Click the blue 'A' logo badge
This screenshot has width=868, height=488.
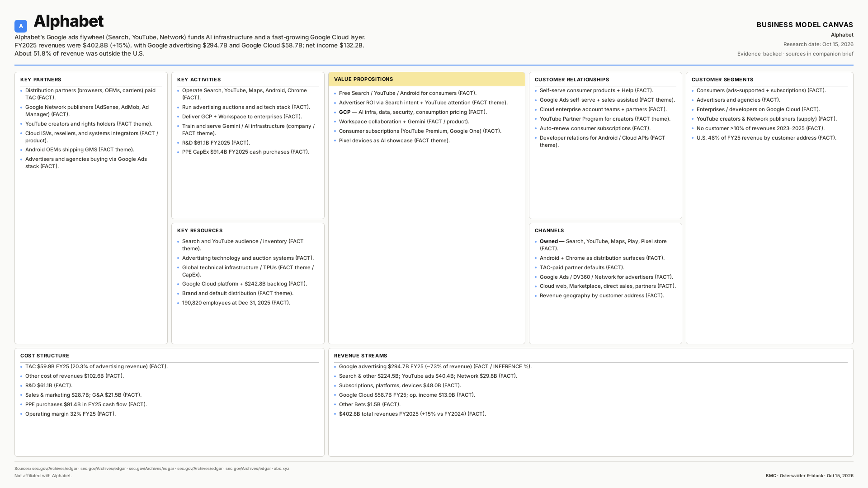pyautogui.click(x=21, y=26)
